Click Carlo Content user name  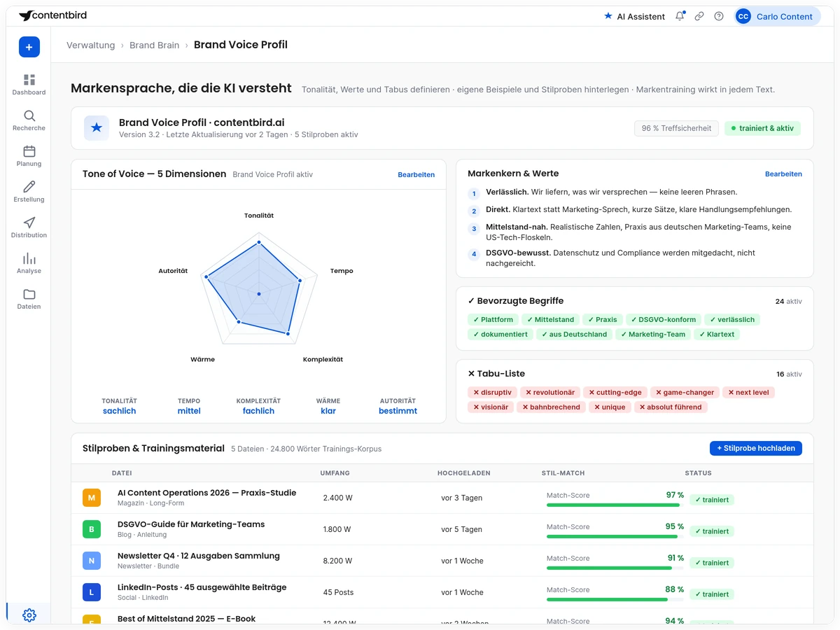click(x=784, y=16)
